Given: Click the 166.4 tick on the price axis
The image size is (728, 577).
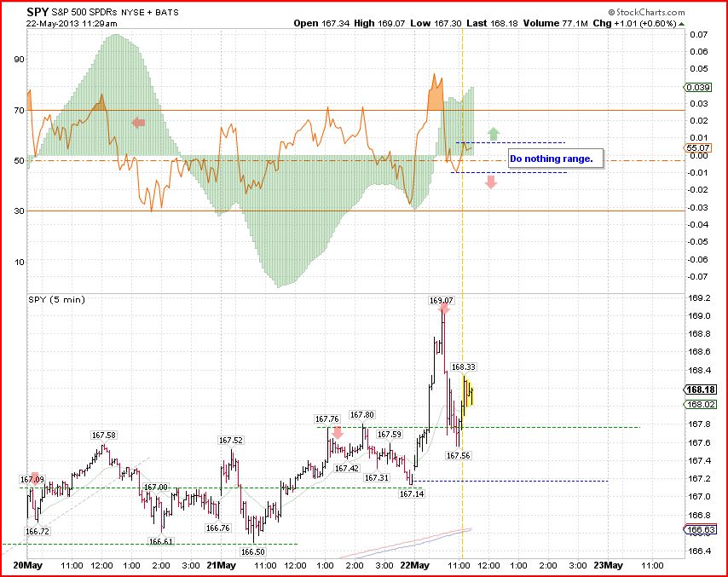Looking at the screenshot, I should point(699,551).
